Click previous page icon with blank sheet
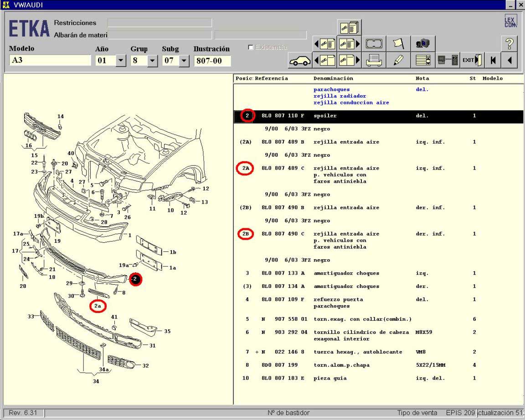 tap(324, 61)
